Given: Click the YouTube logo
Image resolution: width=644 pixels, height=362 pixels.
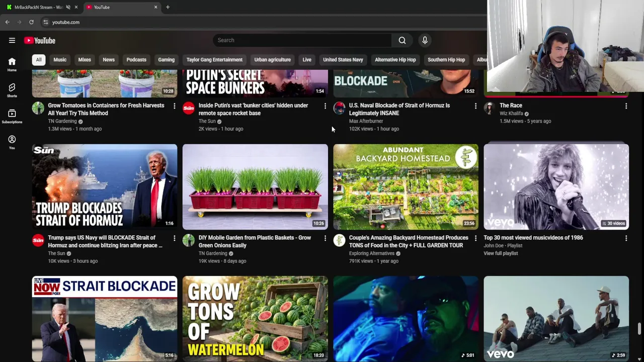Looking at the screenshot, I should 40,40.
